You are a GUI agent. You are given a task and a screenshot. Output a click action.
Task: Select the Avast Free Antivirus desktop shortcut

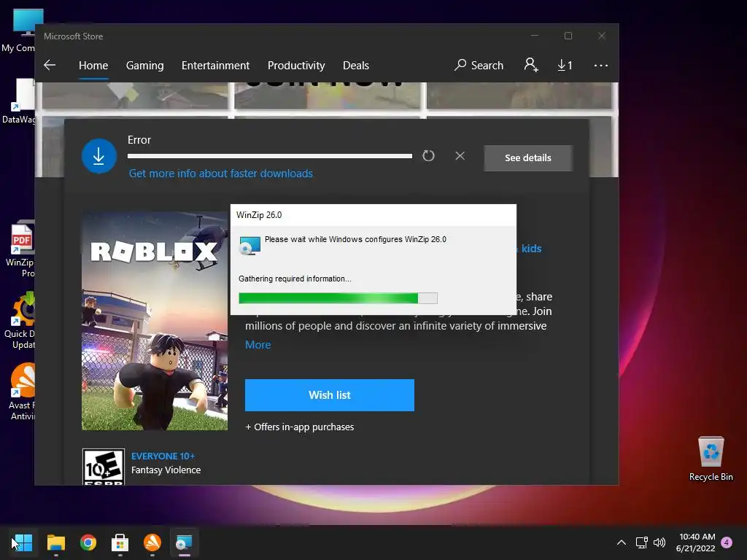click(21, 392)
